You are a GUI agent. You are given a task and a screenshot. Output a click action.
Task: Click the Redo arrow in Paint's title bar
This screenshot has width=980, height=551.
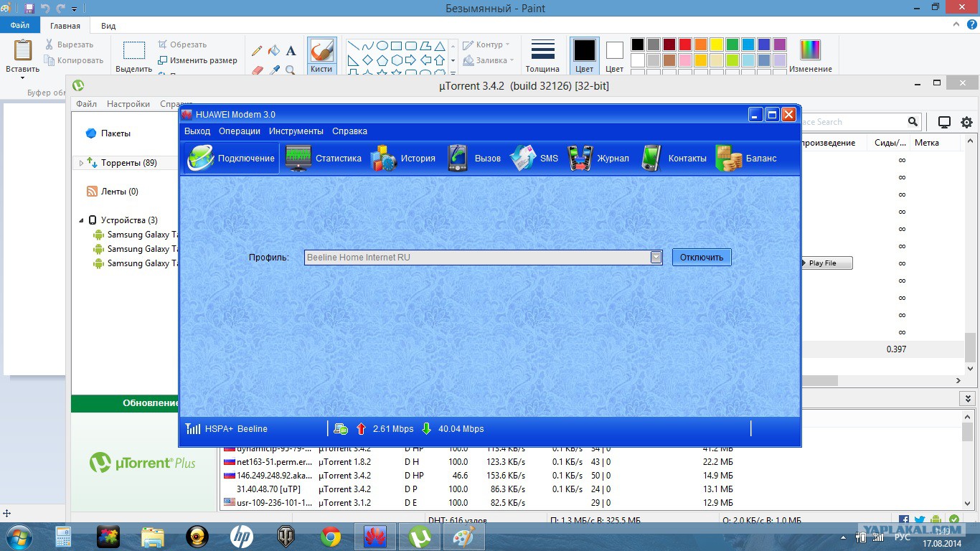click(x=61, y=9)
